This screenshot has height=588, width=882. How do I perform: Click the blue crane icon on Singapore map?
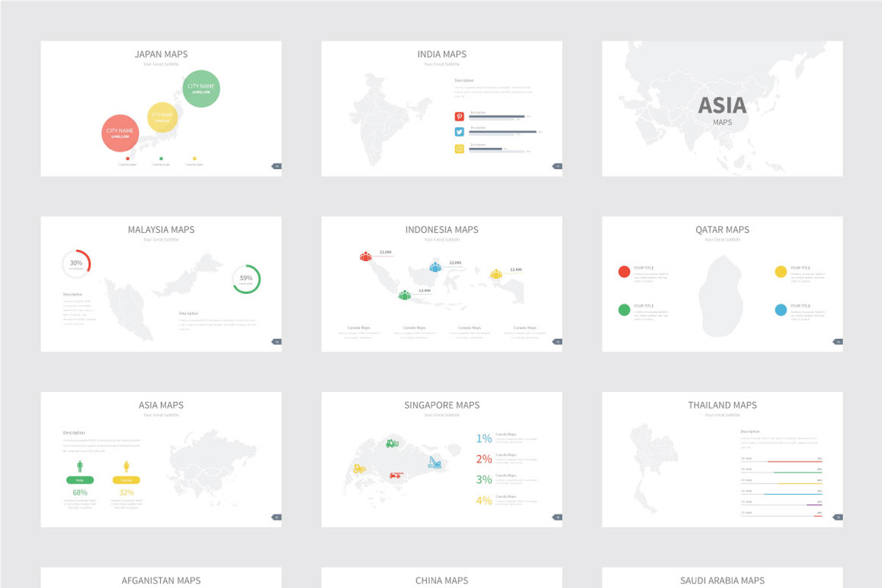tap(435, 462)
